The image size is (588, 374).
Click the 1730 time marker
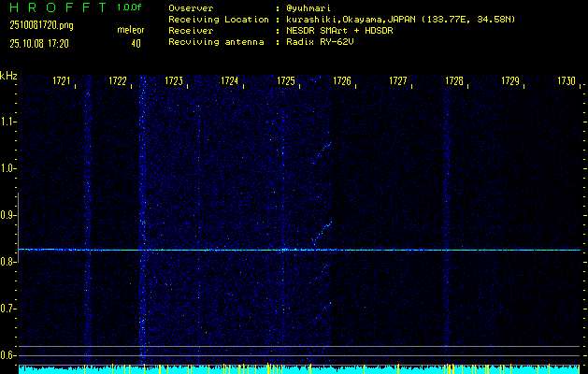click(566, 80)
